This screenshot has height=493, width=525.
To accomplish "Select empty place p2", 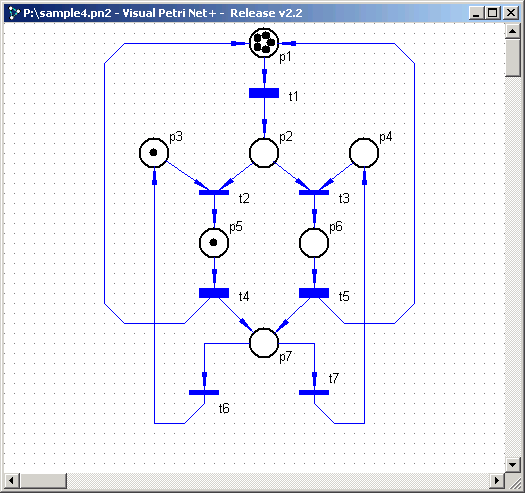I will [x=264, y=153].
